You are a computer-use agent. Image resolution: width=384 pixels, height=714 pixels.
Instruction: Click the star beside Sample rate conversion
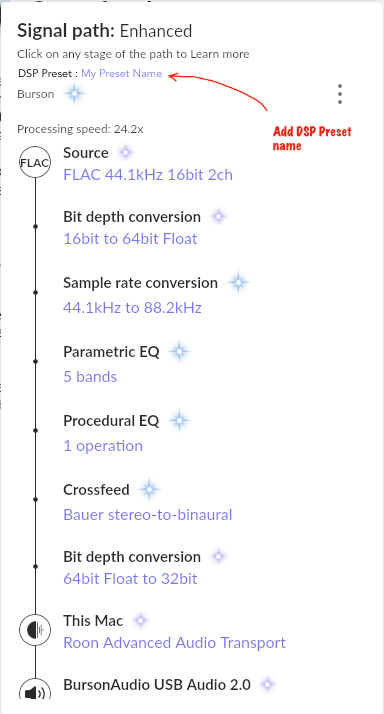(238, 283)
